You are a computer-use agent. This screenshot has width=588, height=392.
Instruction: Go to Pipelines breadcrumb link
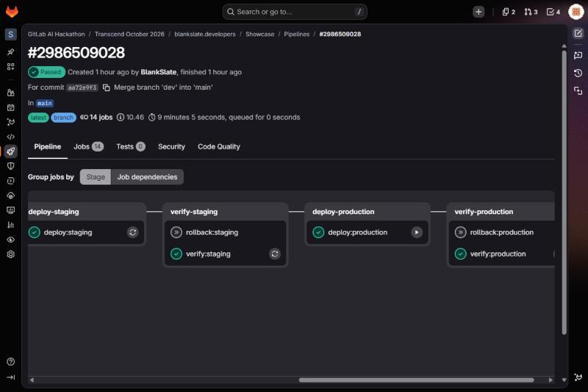click(297, 34)
